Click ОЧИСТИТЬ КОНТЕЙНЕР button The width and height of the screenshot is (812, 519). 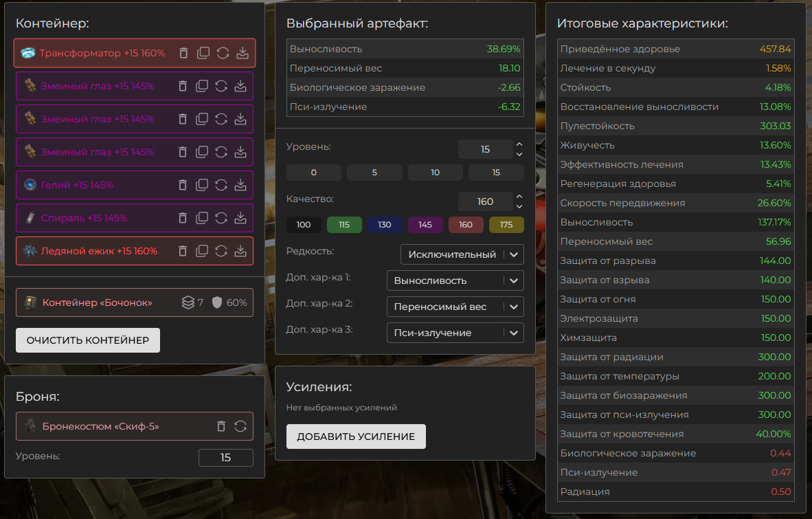[87, 340]
